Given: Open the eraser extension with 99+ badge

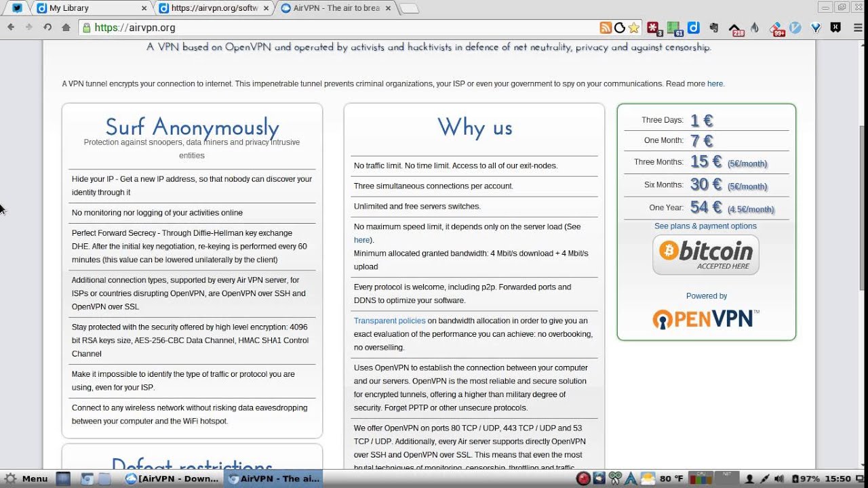Looking at the screenshot, I should point(776,28).
